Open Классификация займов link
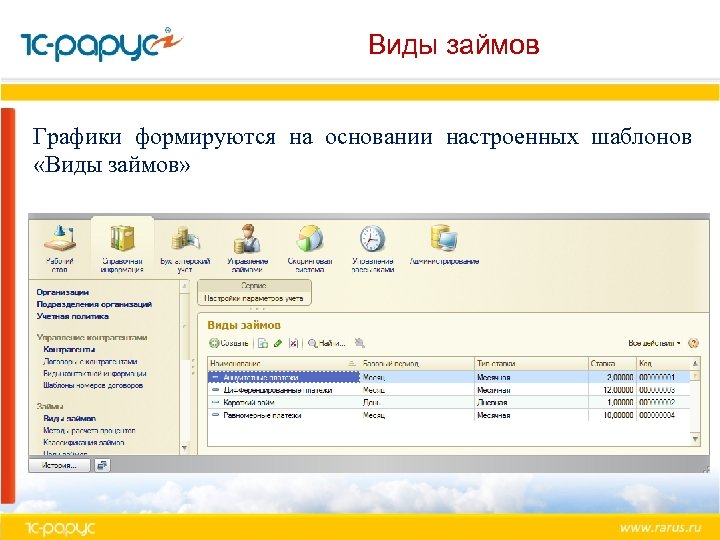Screen dimensions: 720x540 click(84, 442)
